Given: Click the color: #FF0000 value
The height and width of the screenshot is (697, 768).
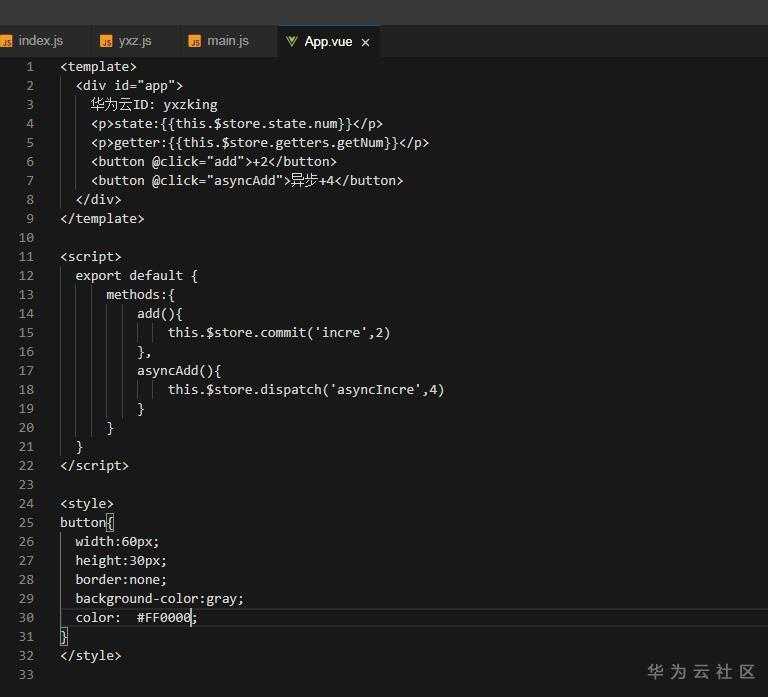Looking at the screenshot, I should point(164,618).
